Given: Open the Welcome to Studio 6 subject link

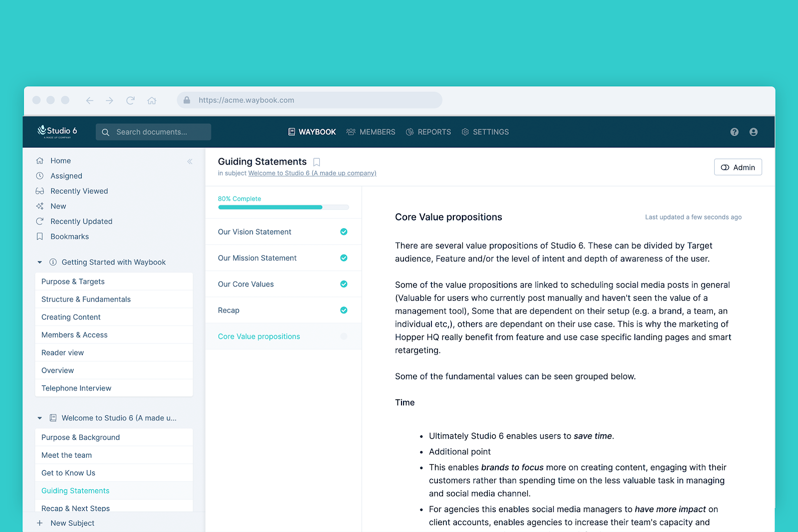Looking at the screenshot, I should 312,174.
